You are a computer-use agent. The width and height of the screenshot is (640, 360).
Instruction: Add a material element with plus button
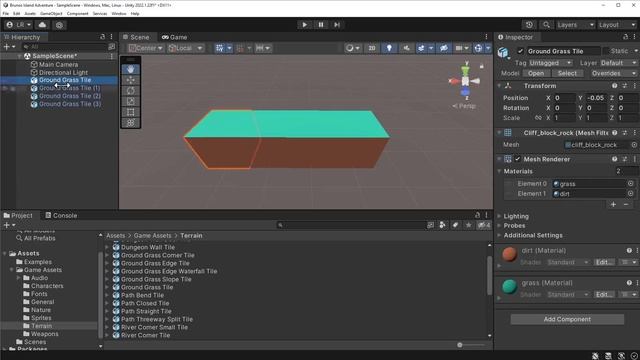[613, 204]
